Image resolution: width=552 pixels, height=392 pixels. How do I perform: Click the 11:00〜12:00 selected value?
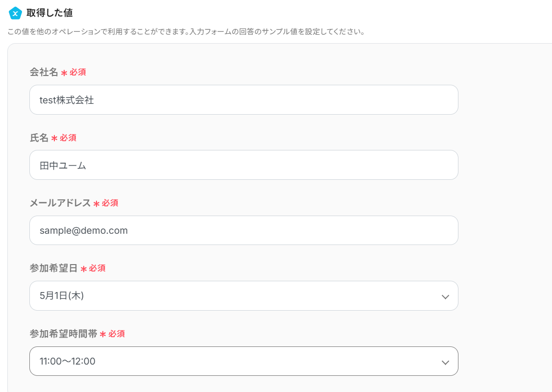point(68,362)
